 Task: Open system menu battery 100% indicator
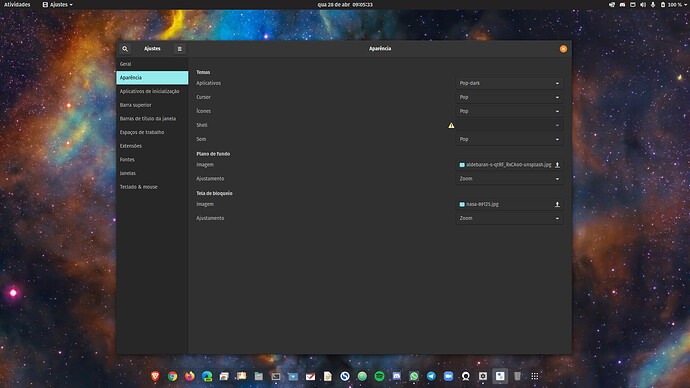(673, 4)
